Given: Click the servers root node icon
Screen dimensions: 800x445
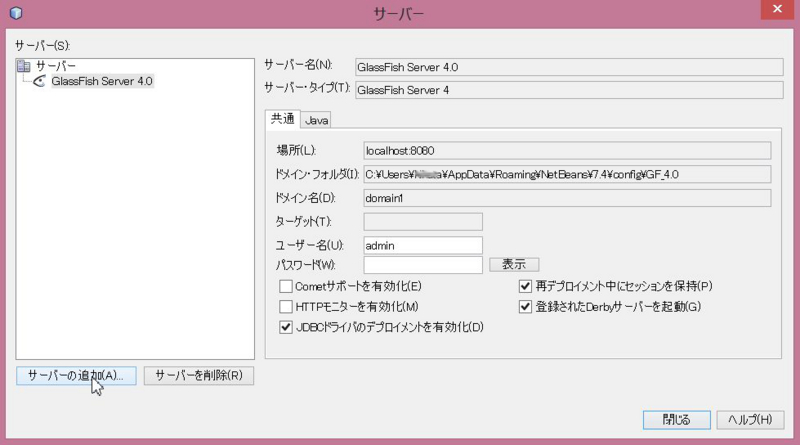Looking at the screenshot, I should pyautogui.click(x=23, y=66).
